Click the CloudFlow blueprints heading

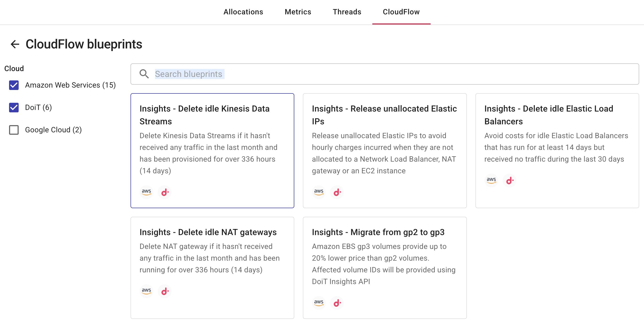(84, 44)
